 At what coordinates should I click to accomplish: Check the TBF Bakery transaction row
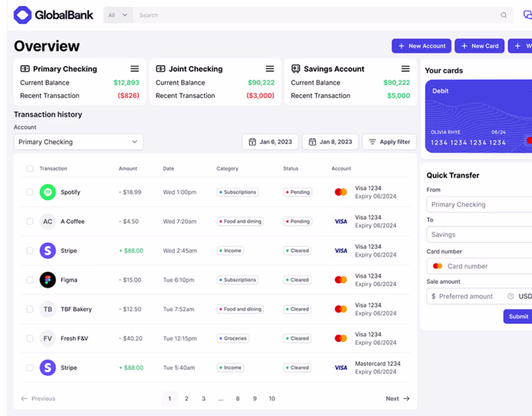[30, 309]
